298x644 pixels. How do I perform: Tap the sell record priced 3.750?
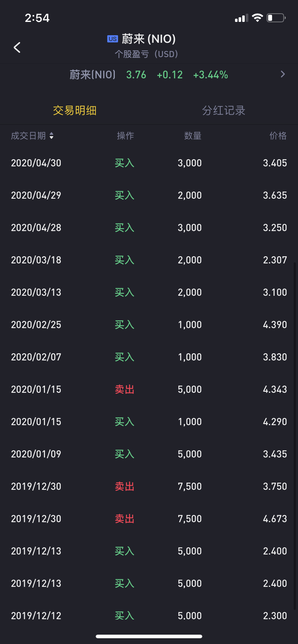(x=149, y=486)
